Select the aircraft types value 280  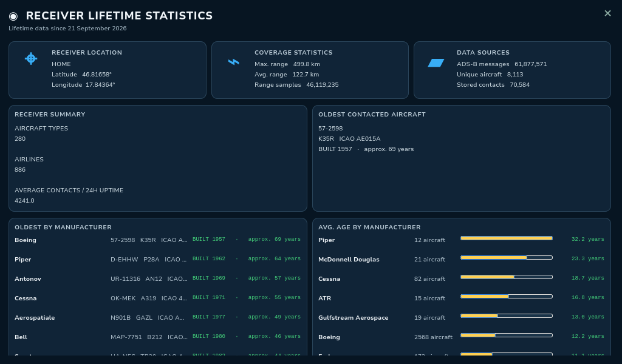(20, 139)
